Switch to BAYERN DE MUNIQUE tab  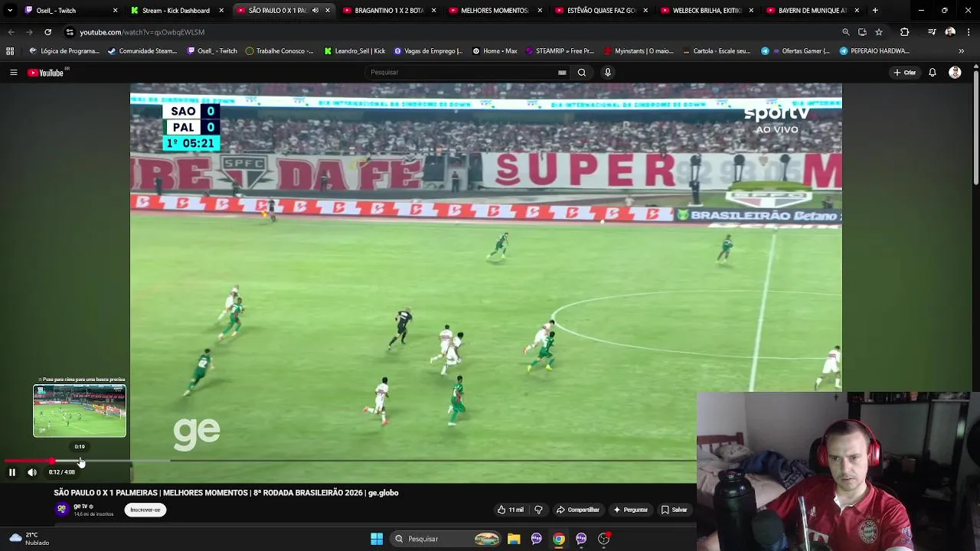(813, 11)
